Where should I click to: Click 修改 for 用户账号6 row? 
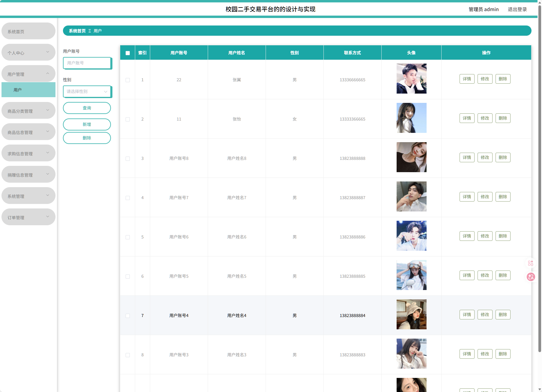[x=485, y=236]
